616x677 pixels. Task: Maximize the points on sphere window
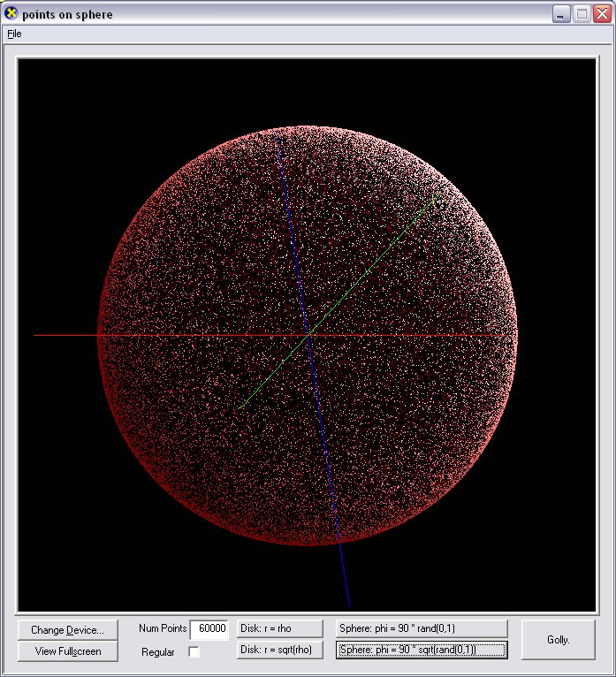[582, 14]
